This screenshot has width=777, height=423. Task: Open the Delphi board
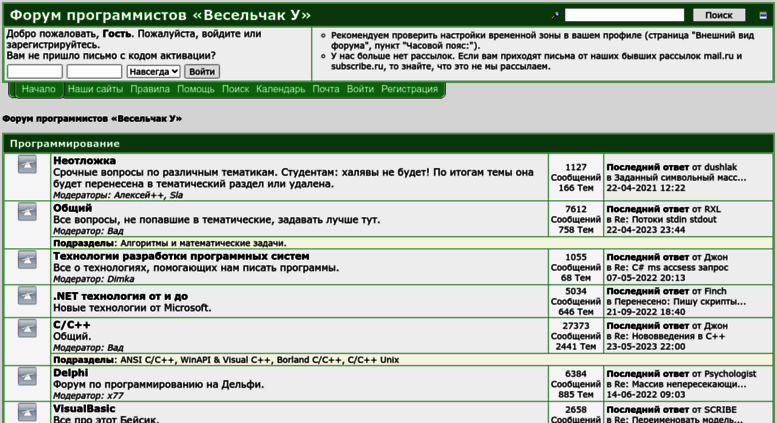tap(70, 372)
